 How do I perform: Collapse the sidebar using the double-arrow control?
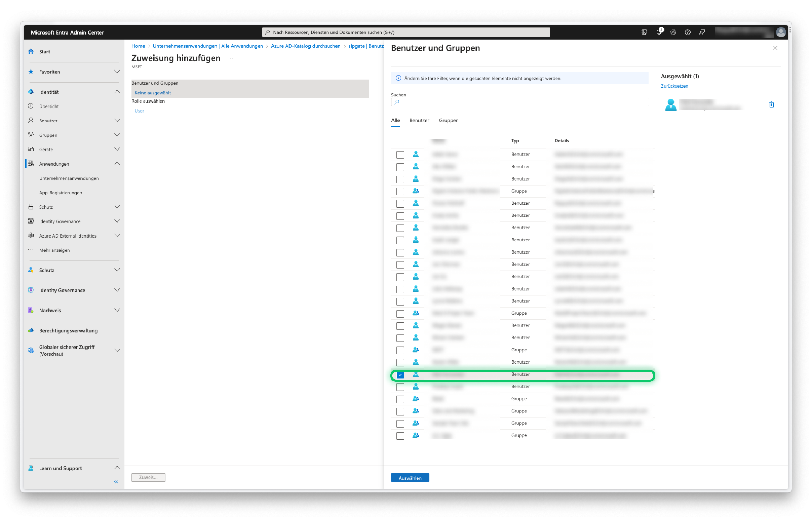coord(115,481)
